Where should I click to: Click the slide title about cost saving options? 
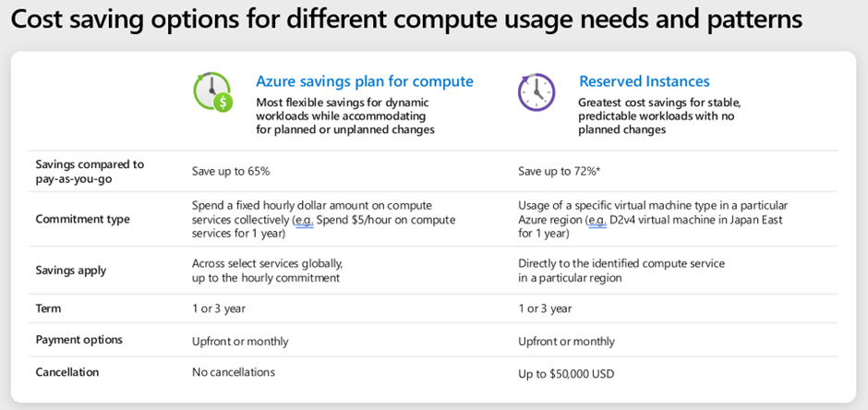click(x=407, y=20)
